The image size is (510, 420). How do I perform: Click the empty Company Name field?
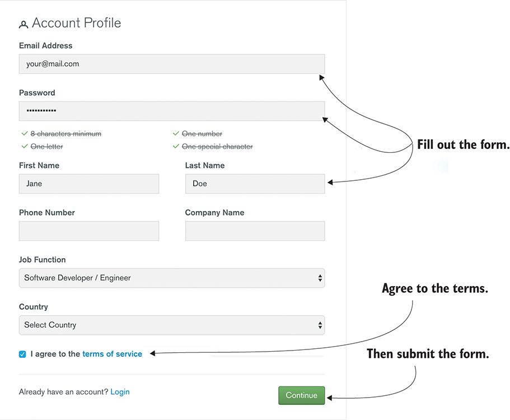(x=255, y=231)
